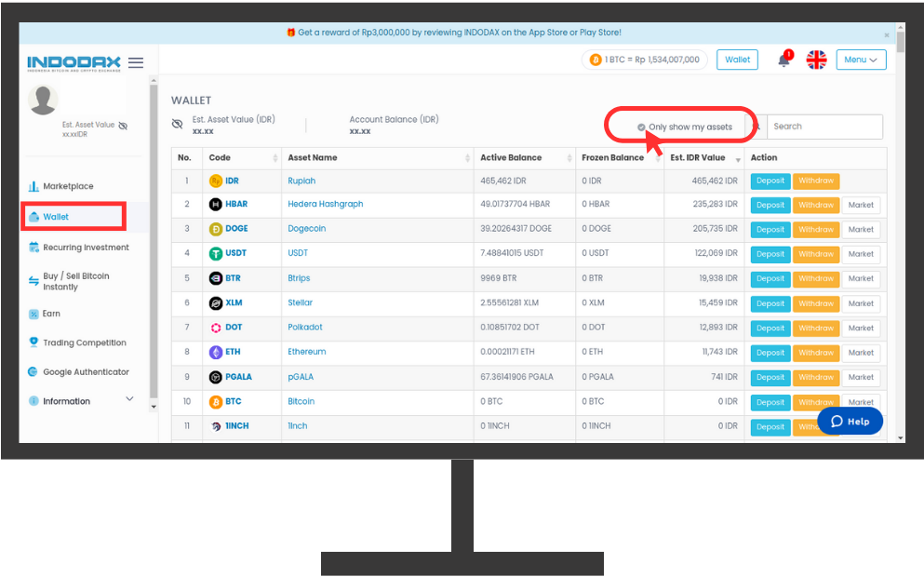Withdraw from the IDR wallet
Image resolution: width=924 pixels, height=577 pixels.
(x=816, y=181)
